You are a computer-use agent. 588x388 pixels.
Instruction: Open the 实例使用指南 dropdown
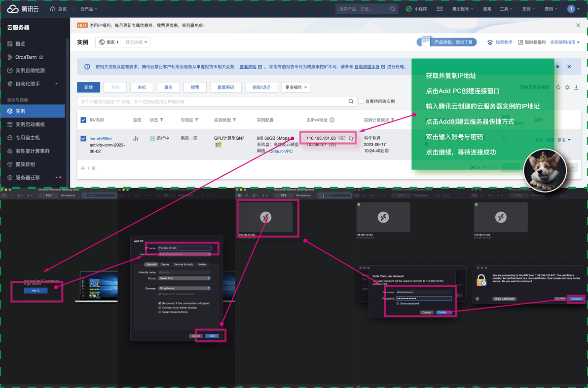(565, 42)
